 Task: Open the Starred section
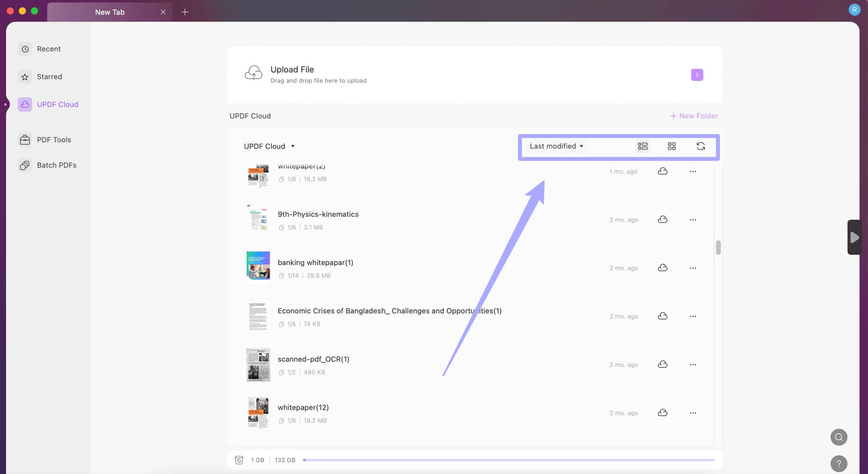pos(40,76)
